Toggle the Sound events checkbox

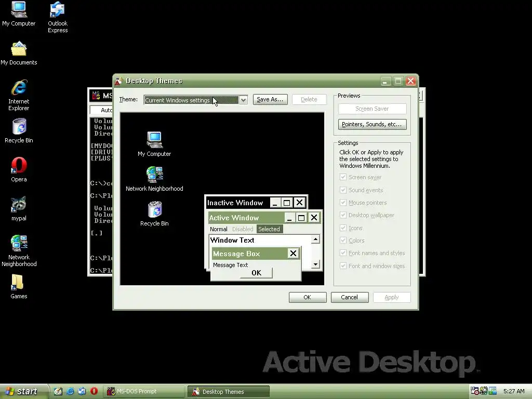343,190
